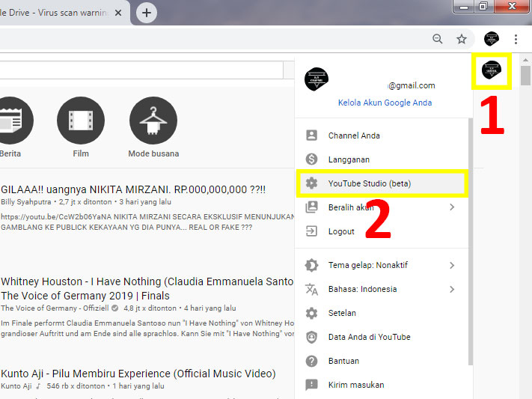
Task: Click the zoom magnifier icon in address bar
Action: (x=438, y=39)
